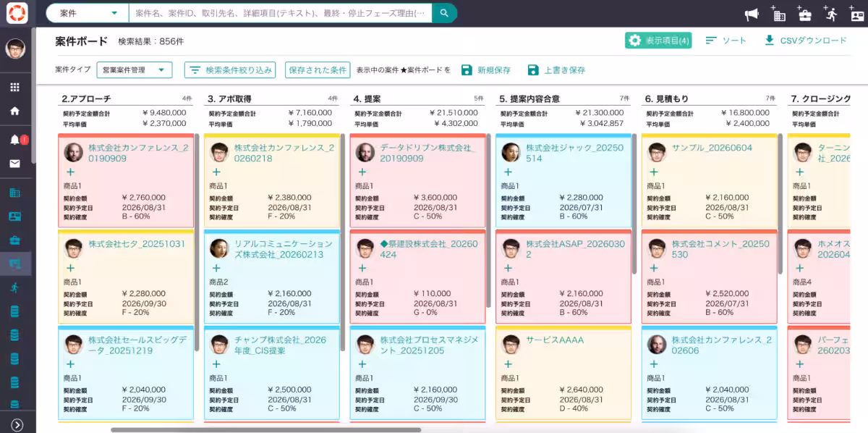
Task: Open card サービスAAAA
Action: 563,373
